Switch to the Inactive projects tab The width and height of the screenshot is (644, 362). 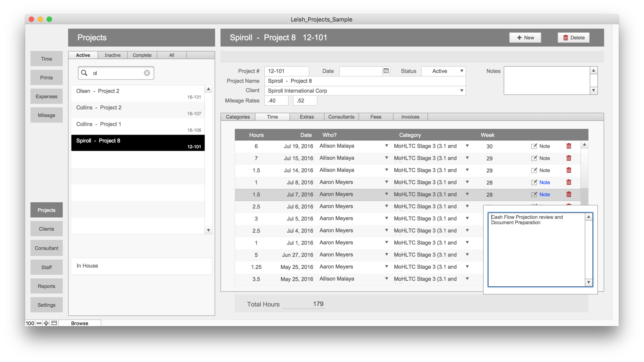click(113, 55)
